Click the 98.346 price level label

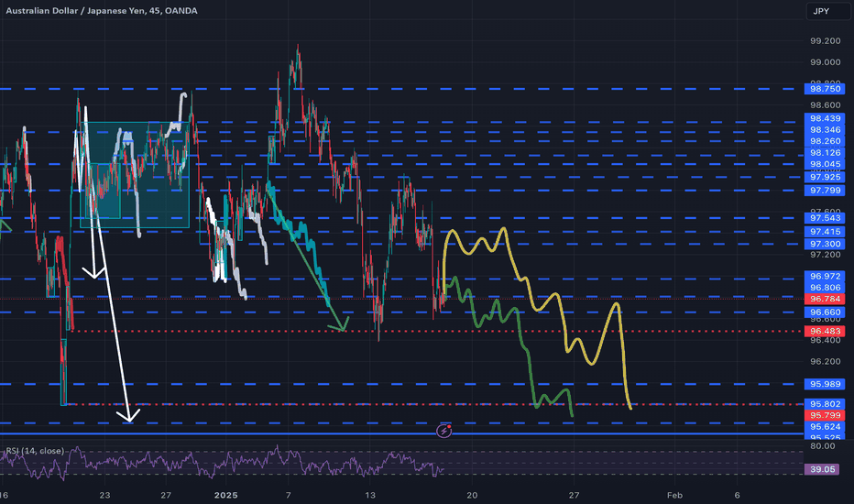tap(825, 130)
